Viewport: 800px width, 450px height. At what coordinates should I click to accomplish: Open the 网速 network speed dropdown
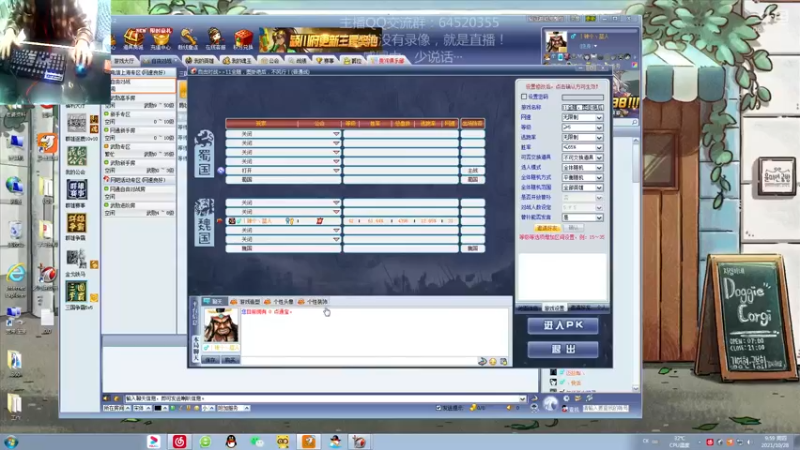(x=582, y=117)
